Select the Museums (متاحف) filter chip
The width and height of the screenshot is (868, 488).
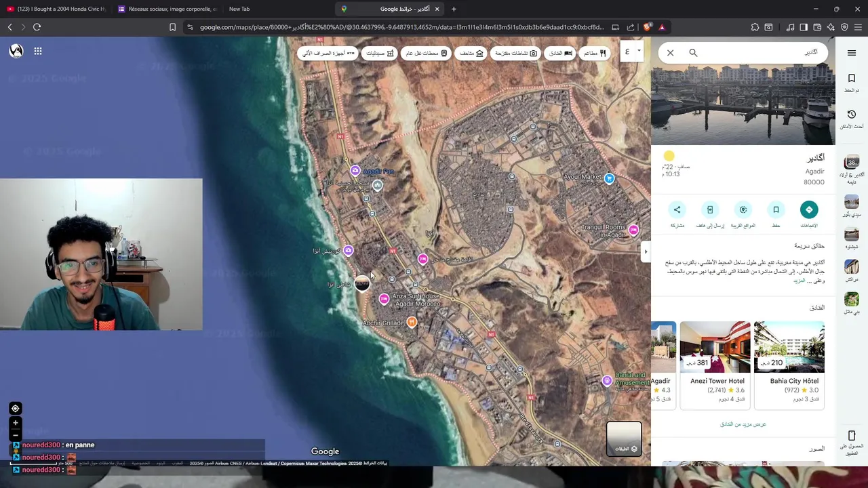[x=471, y=53]
